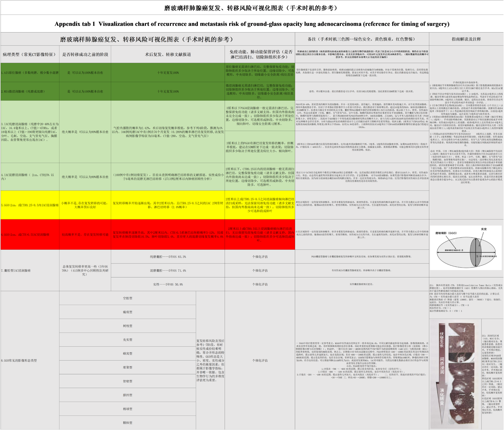Select the 术后复发、转移文献报道 column header
504x430 pixels.
tap(168, 54)
